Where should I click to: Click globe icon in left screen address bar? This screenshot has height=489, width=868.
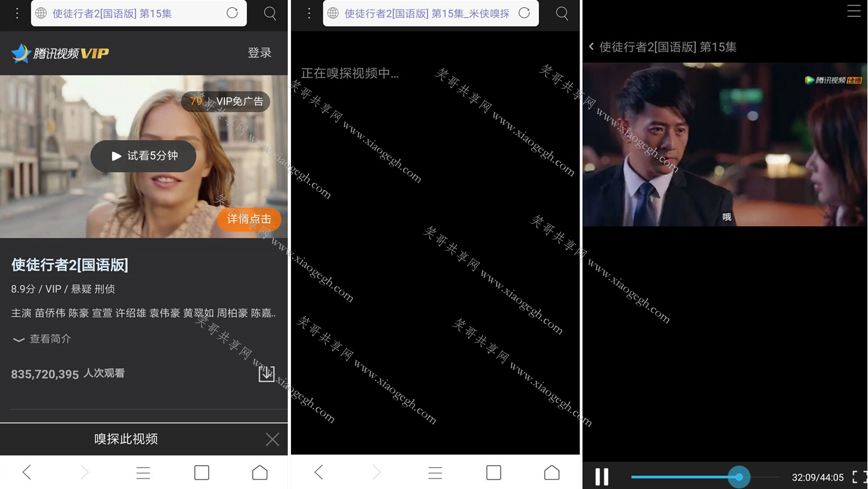(x=41, y=13)
